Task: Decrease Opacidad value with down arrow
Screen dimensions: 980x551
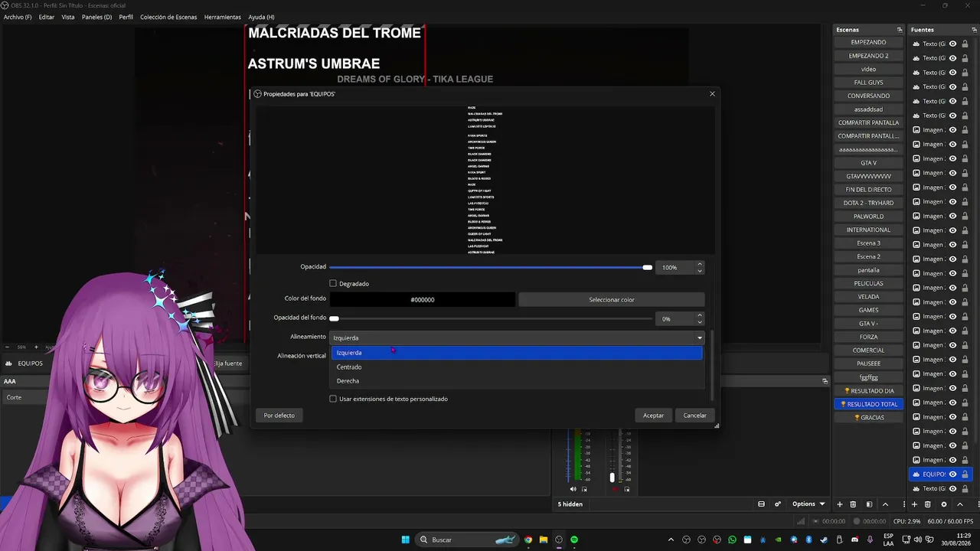Action: pos(700,271)
